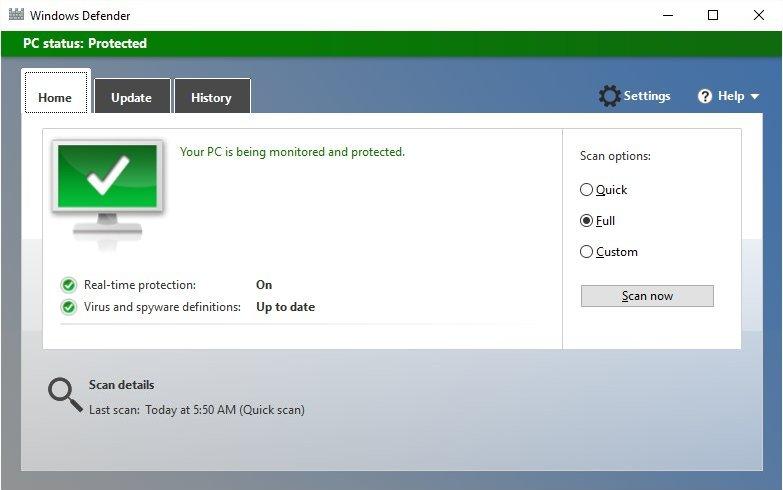Click the Scan details magnifying glass icon
Screen dimensions: 783x490
pos(65,395)
